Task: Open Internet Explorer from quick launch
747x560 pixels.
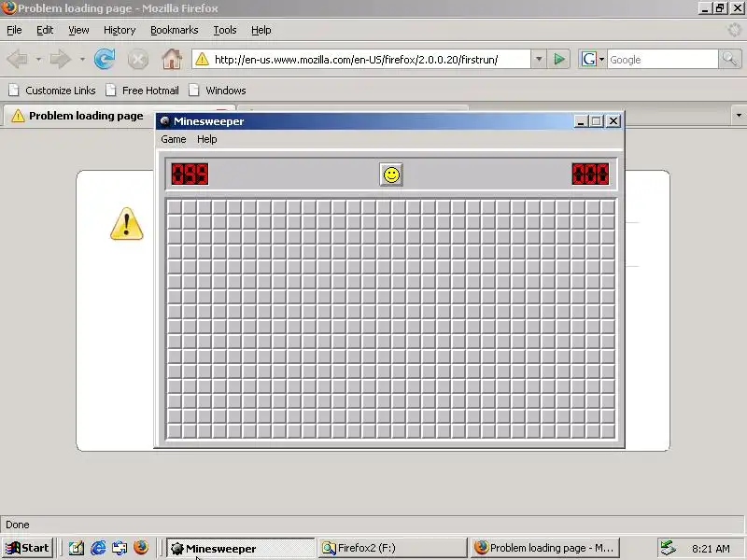Action: [98, 548]
